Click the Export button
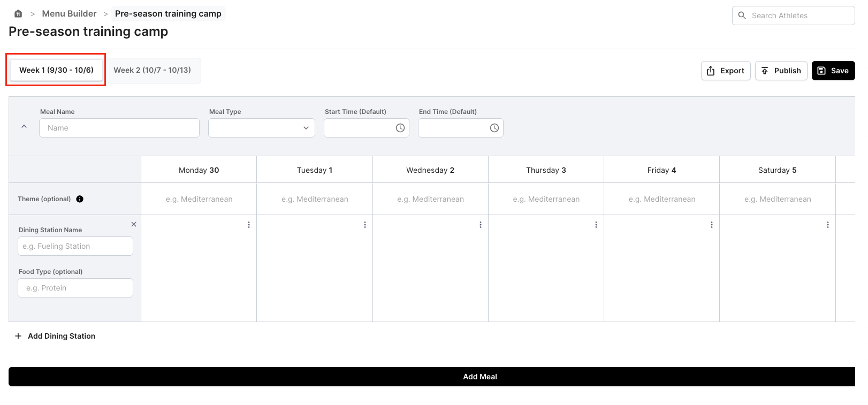This screenshot has height=405, width=868. 726,71
